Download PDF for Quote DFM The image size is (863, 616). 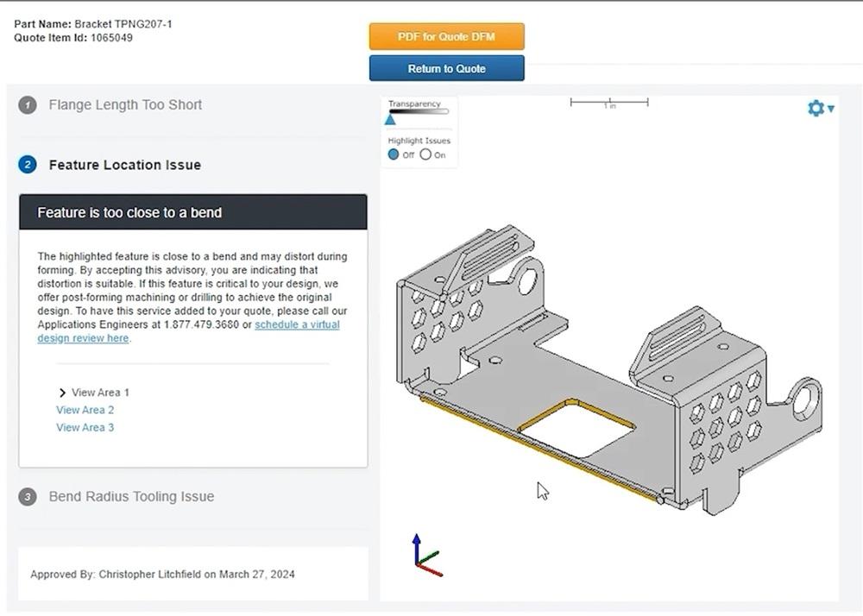(x=446, y=36)
